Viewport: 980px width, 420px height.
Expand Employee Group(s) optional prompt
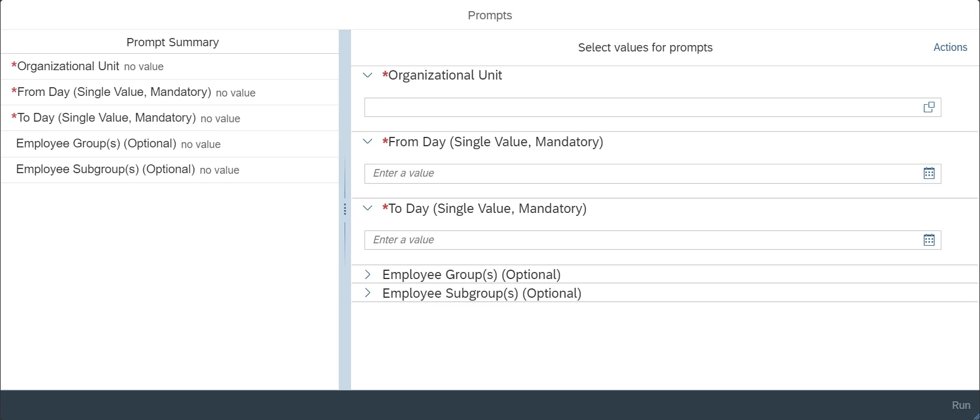click(367, 274)
